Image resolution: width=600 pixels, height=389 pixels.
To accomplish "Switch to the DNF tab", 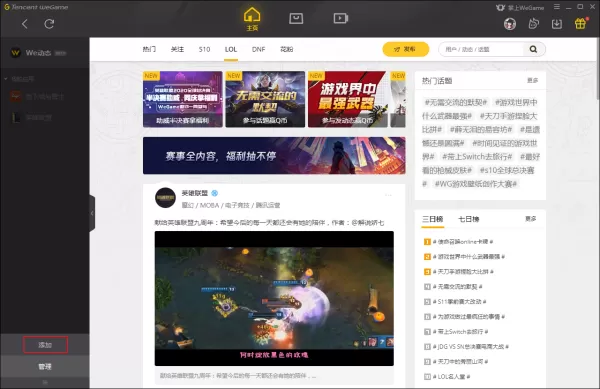I will coord(258,49).
